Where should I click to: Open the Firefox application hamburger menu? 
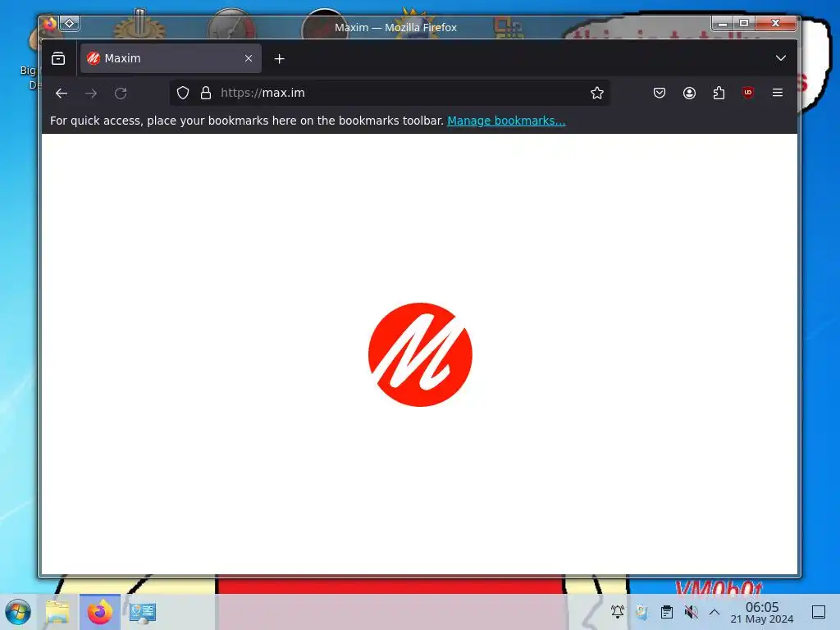[778, 93]
